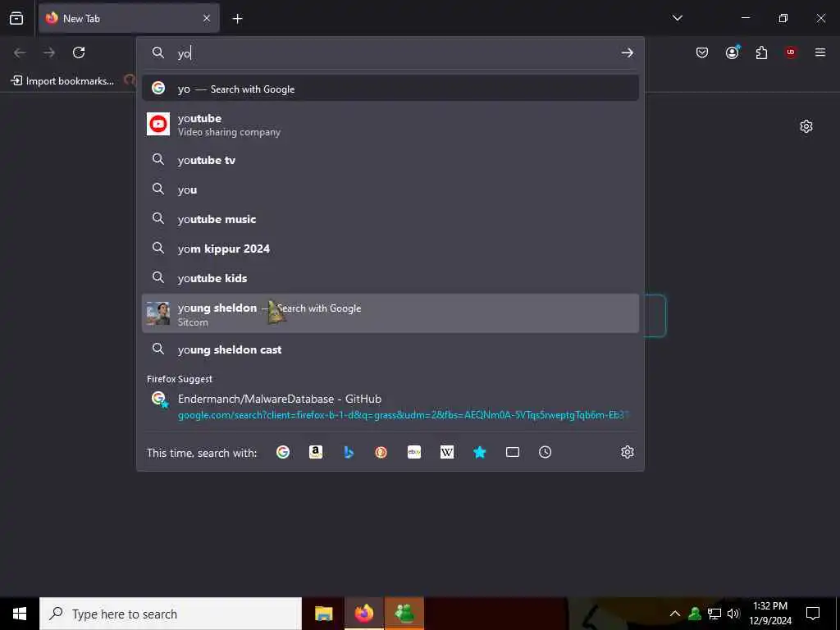The height and width of the screenshot is (630, 840).
Task: Search bookmarks using the star icon
Action: coord(479,452)
